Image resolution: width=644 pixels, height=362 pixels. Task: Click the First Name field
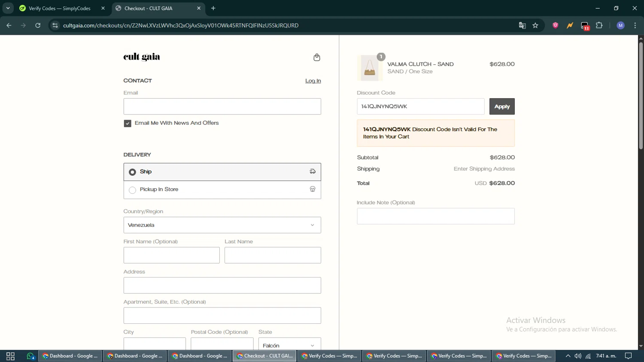pos(172,255)
